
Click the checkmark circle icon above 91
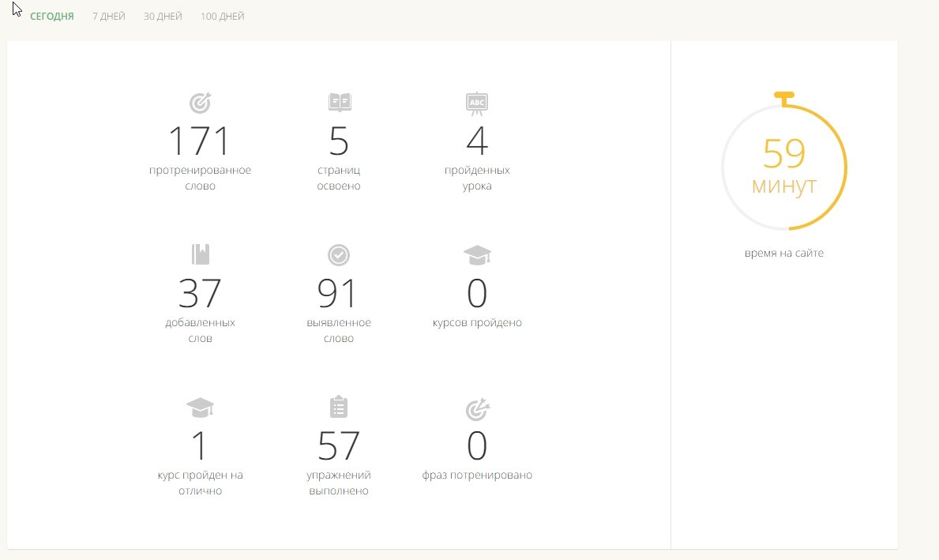pos(339,254)
